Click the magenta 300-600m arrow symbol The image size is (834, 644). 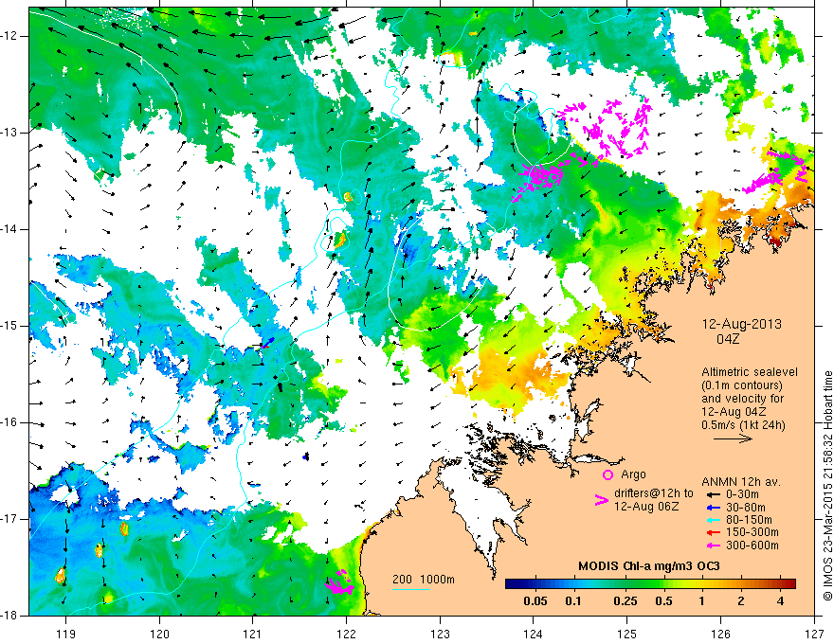coord(714,546)
